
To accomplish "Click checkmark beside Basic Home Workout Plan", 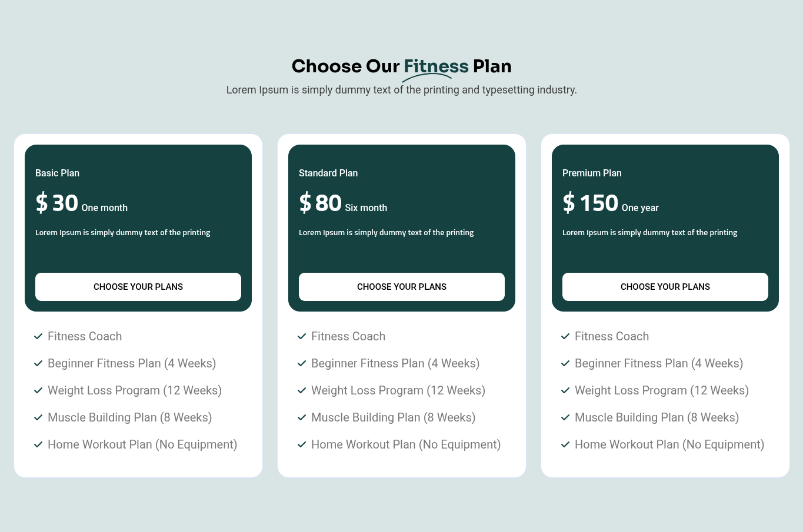I will click(x=38, y=444).
